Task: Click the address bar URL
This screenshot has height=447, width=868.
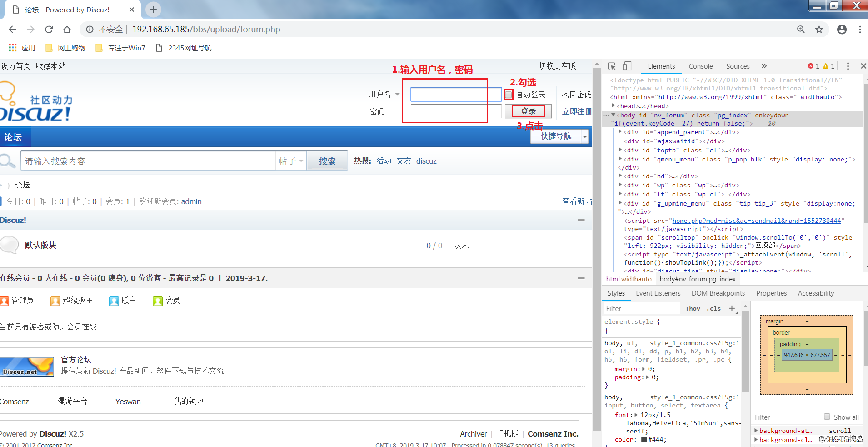Action: (206, 30)
